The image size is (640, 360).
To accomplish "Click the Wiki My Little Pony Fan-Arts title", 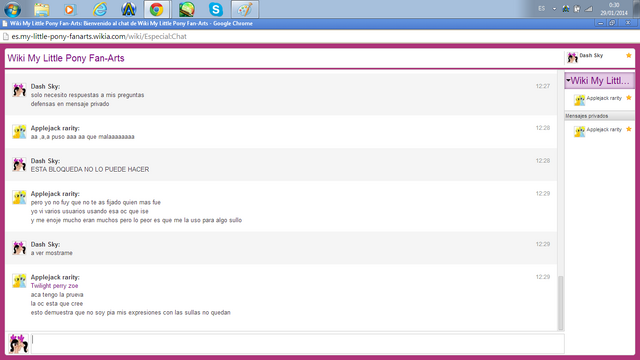I will [x=66, y=58].
